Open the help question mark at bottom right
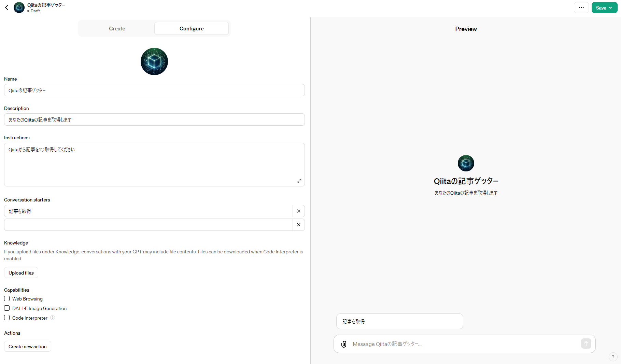The image size is (621, 364). [613, 357]
